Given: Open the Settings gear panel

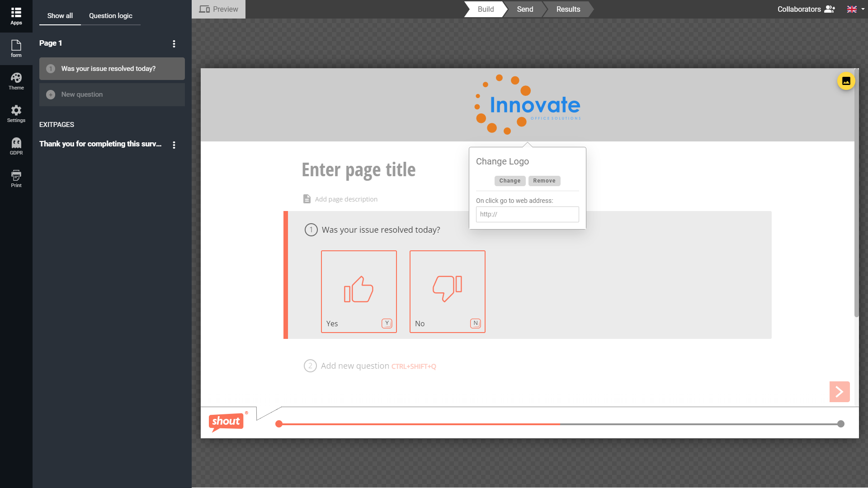Looking at the screenshot, I should 16,114.
